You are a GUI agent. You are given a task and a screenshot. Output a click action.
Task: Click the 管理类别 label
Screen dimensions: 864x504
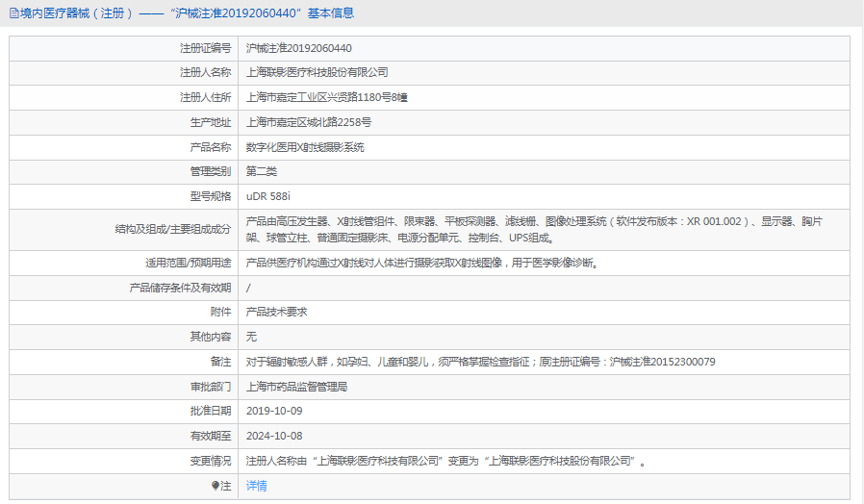[211, 171]
